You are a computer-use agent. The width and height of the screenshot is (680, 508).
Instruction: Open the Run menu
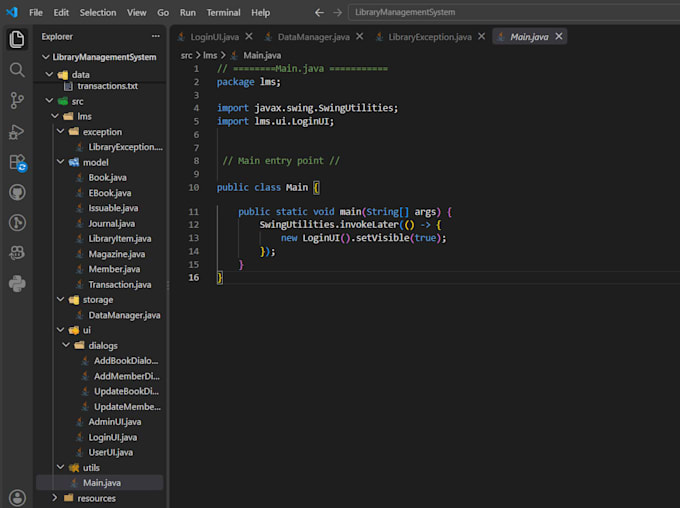click(188, 13)
